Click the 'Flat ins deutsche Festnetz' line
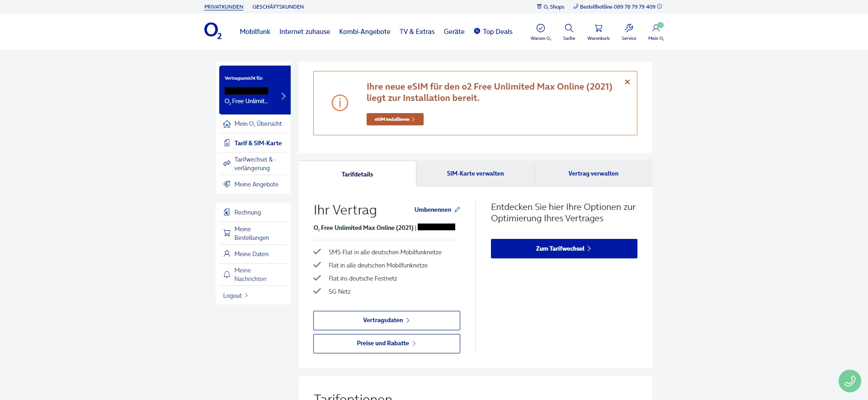This screenshot has height=400, width=868. tap(363, 278)
